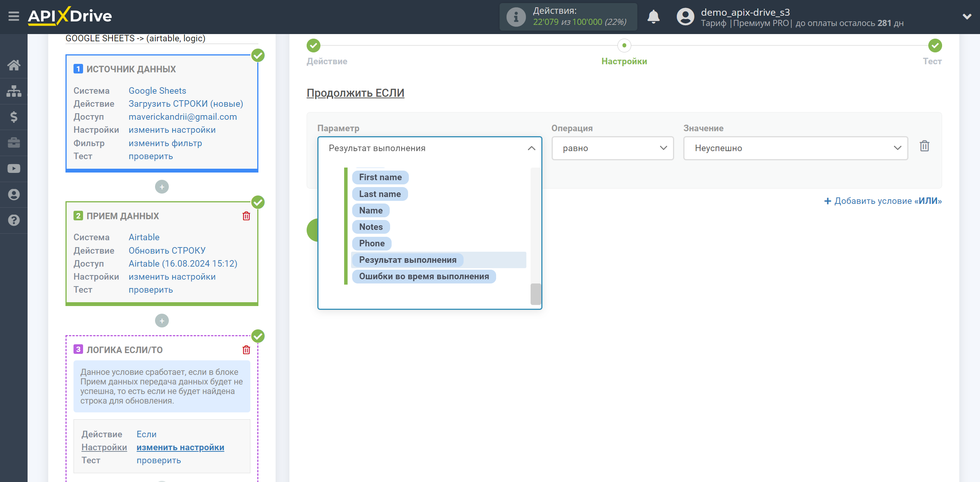Click the delete icon on ПРИЁМ ДАННЫХ block
This screenshot has width=980, height=482.
pyautogui.click(x=246, y=217)
